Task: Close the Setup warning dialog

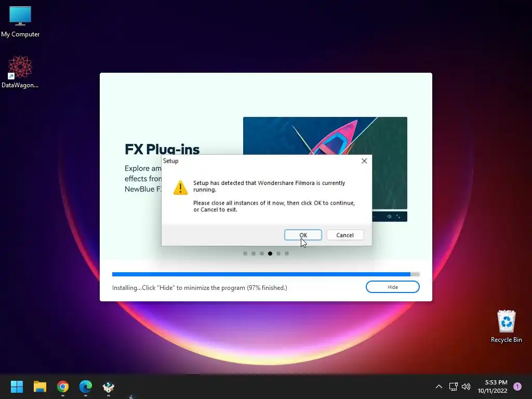Action: click(x=364, y=161)
